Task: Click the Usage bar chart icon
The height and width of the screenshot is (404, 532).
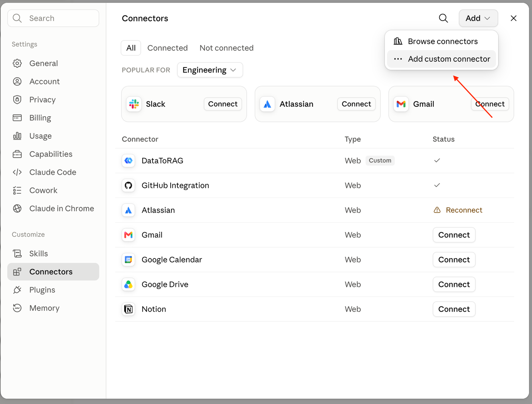Action: click(x=17, y=136)
